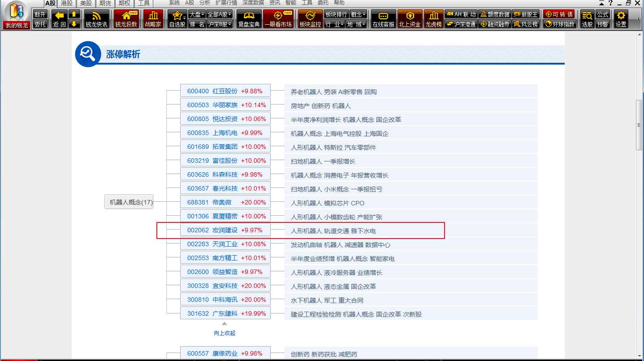Screen dimensions: 644x361
Task: Open 沪深港通 toolbar item
Action: point(461,24)
